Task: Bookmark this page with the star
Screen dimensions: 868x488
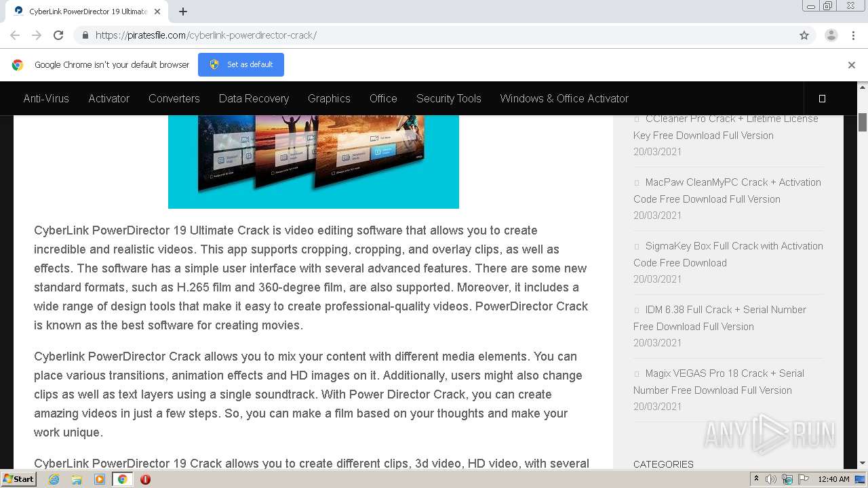Action: click(x=804, y=35)
